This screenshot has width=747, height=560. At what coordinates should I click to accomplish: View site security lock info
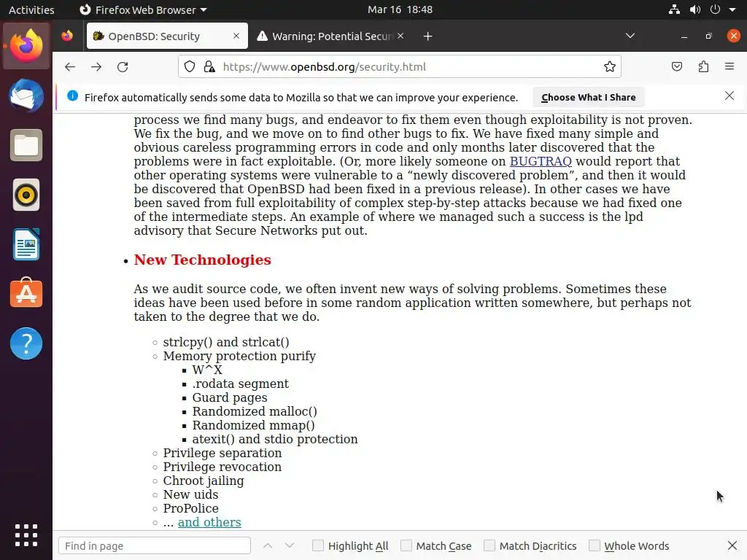(x=209, y=66)
